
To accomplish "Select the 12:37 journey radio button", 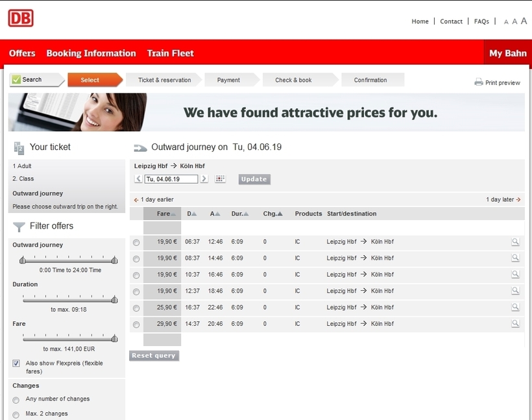I will [x=136, y=291].
